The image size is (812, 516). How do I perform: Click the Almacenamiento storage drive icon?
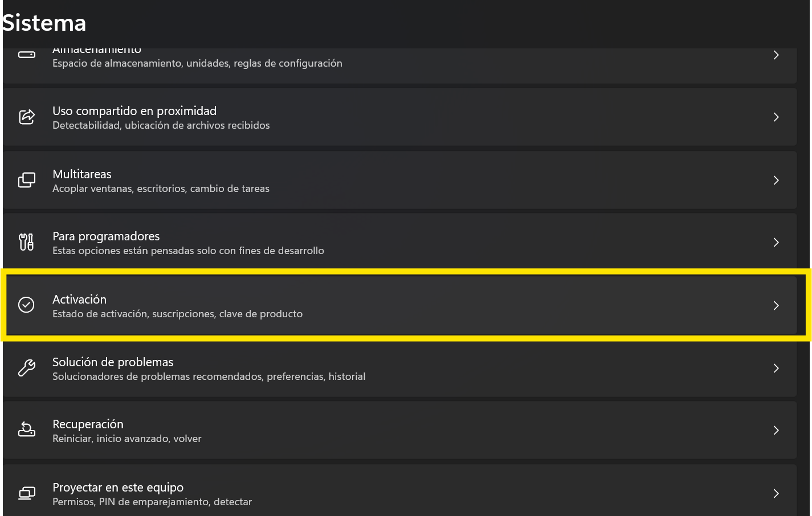pyautogui.click(x=26, y=55)
